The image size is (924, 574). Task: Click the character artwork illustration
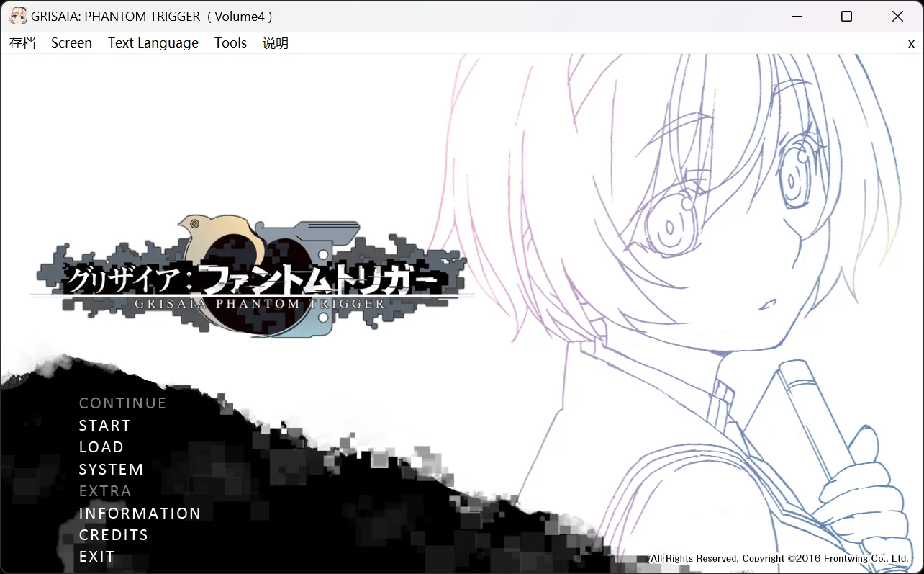[x=720, y=216]
